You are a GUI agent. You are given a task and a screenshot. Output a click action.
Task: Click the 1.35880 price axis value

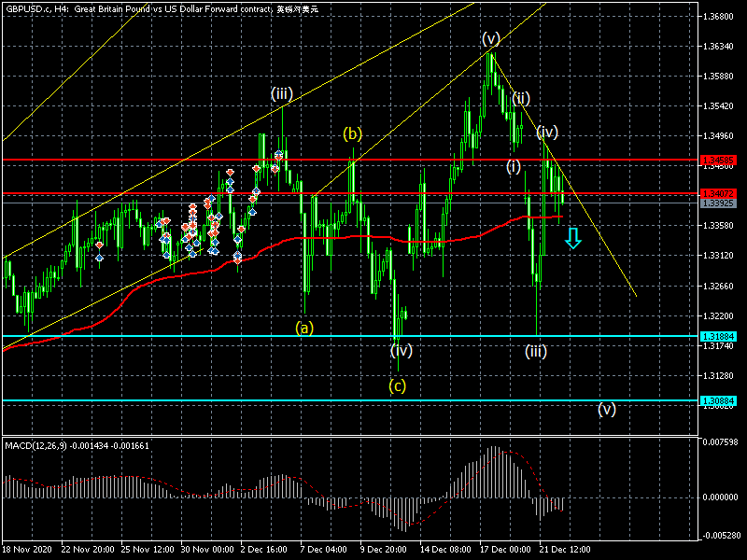[718, 77]
